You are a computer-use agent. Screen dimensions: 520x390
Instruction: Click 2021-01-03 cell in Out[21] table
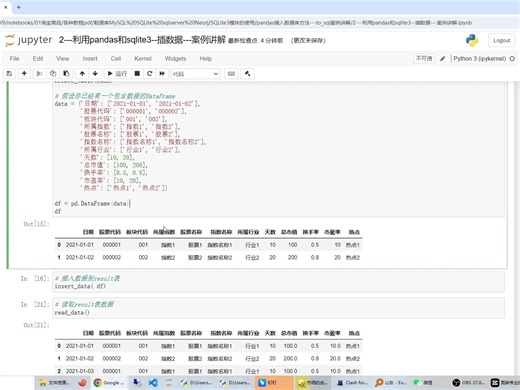pyautogui.click(x=80, y=371)
